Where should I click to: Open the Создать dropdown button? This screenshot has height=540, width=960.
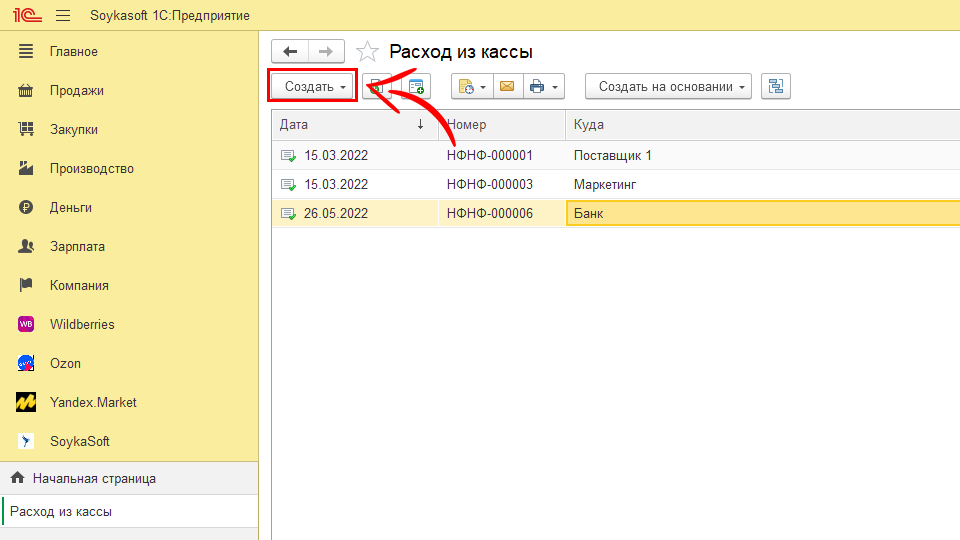[314, 87]
